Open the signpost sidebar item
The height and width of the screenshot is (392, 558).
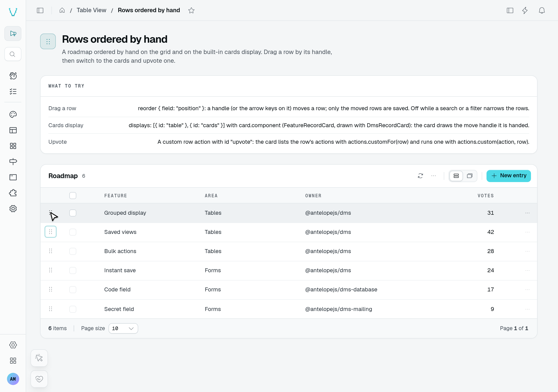(x=13, y=162)
